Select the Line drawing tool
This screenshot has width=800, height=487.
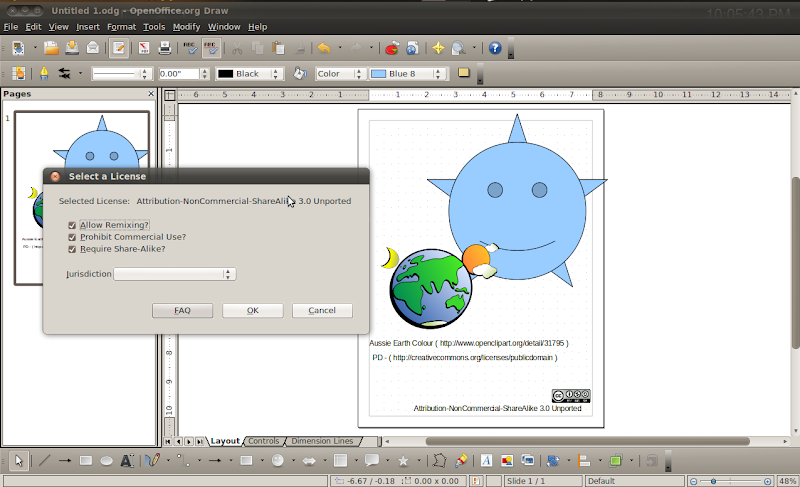coord(44,461)
